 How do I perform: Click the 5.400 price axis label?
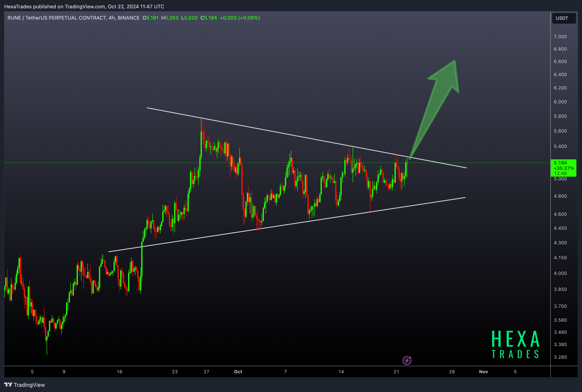tap(560, 146)
